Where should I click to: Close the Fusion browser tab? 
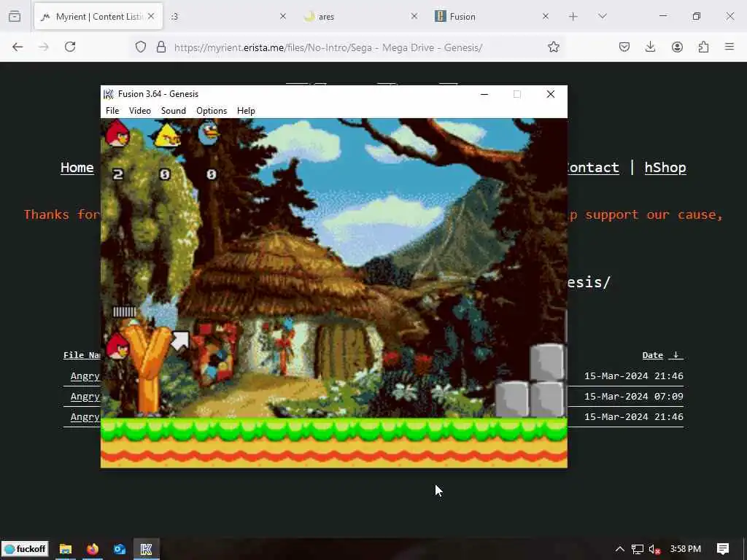546,16
